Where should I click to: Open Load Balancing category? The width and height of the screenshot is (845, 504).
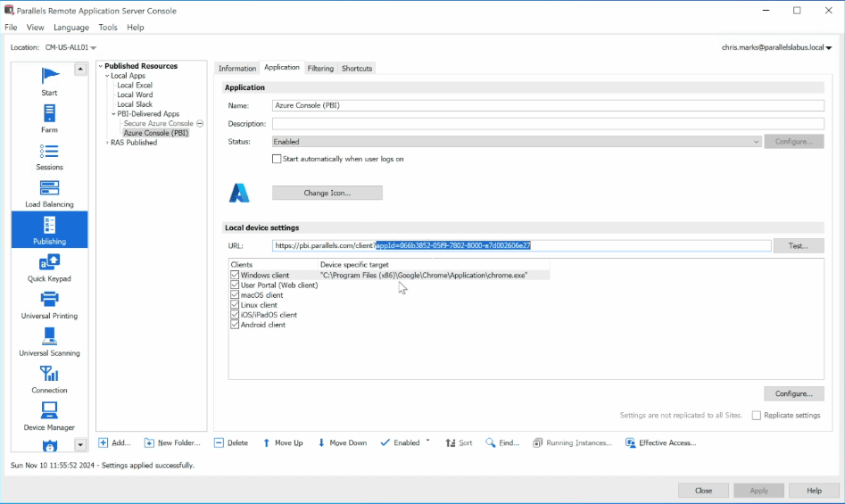49,193
